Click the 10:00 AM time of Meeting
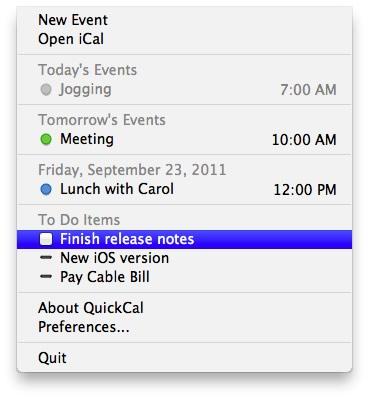 pos(304,140)
